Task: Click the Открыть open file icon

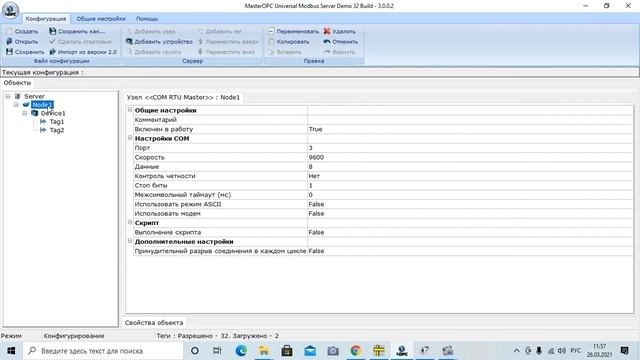Action: click(x=9, y=42)
